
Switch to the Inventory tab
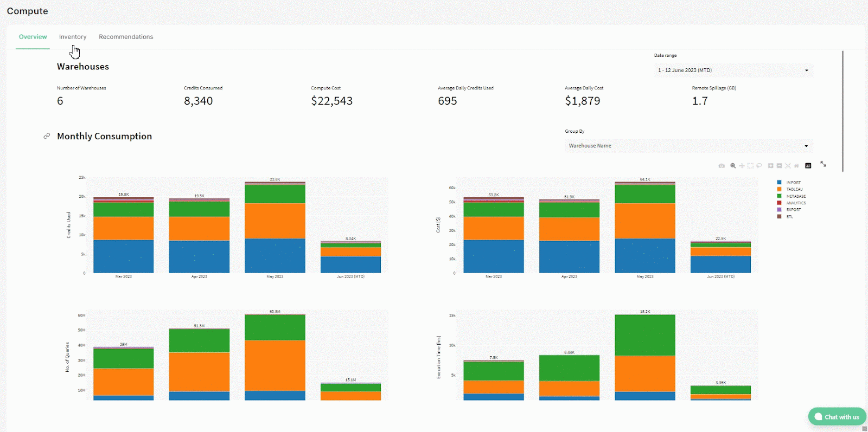(x=73, y=37)
